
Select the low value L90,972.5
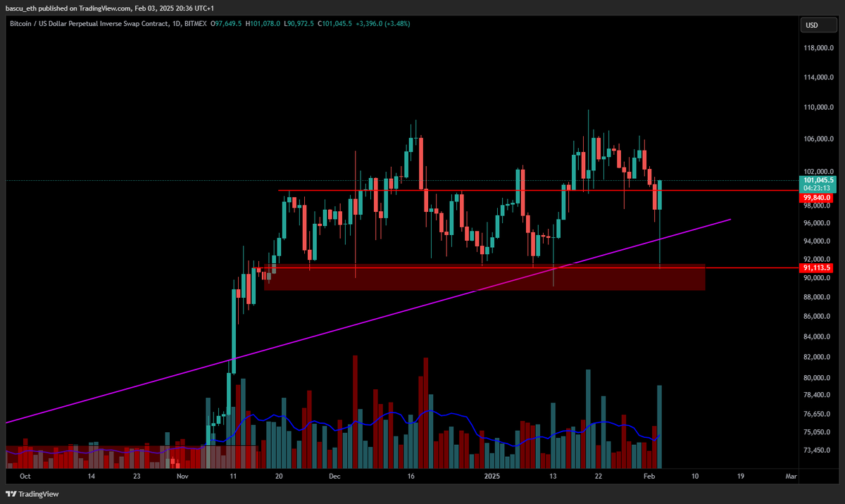pos(299,24)
